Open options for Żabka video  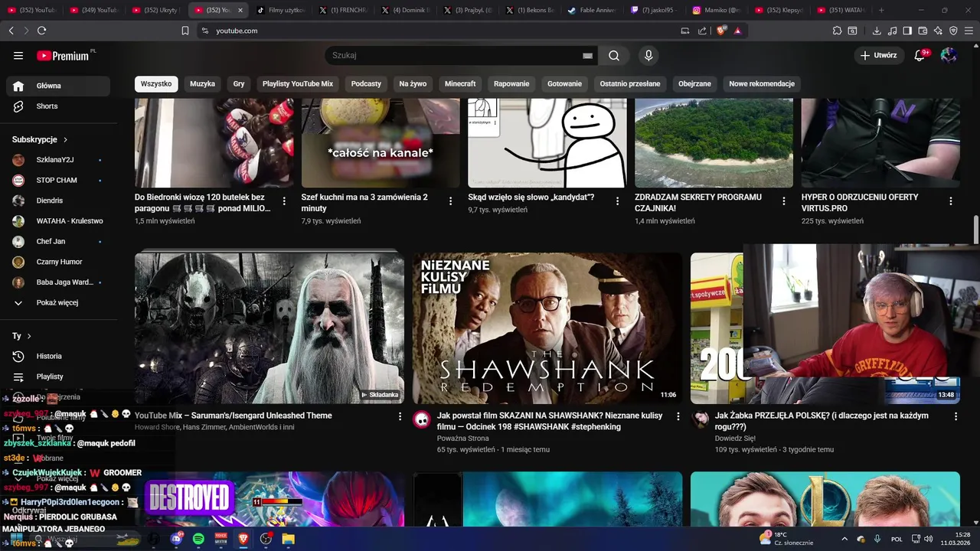click(x=955, y=416)
